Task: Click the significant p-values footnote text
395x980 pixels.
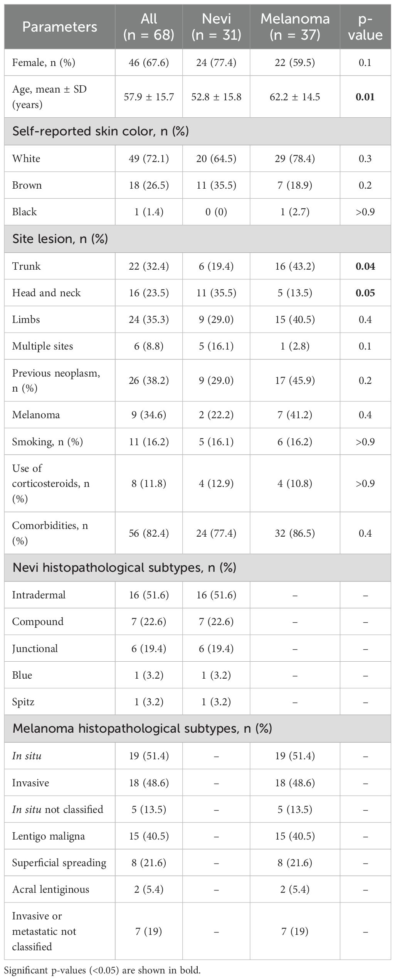Action: point(103,970)
